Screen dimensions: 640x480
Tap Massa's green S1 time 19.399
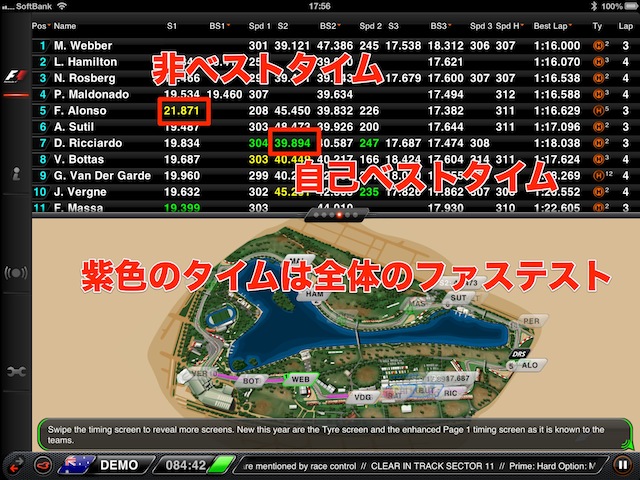pyautogui.click(x=182, y=208)
